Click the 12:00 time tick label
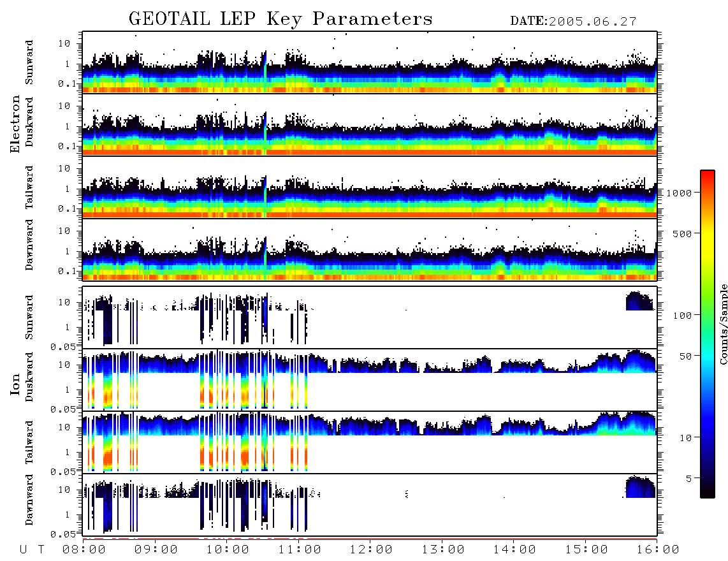Screen dimensions: 728x561 pos(371,550)
